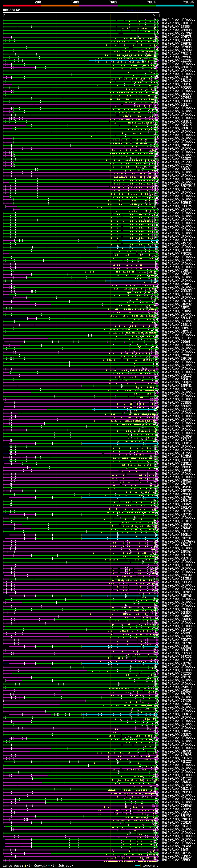Select hit UniRef100_A9TSN9
Viewport: 197px width, 868px height.
pos(177,33)
